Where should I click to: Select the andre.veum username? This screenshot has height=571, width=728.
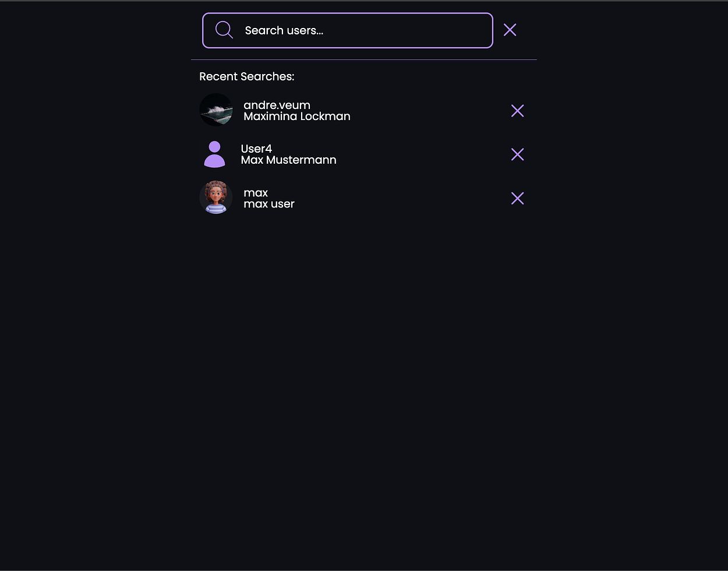(x=277, y=105)
